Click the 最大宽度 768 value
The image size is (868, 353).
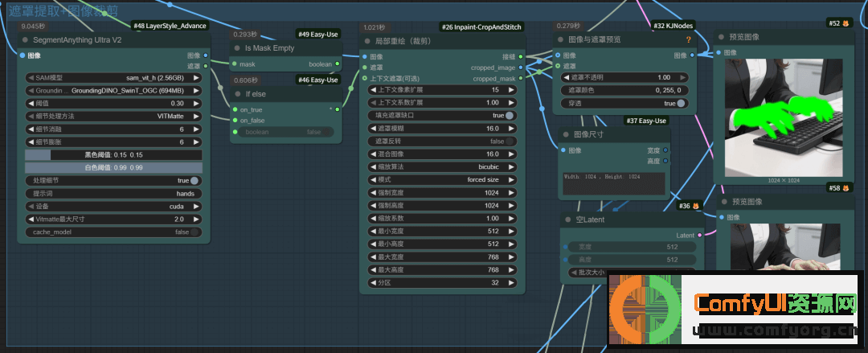(x=493, y=257)
